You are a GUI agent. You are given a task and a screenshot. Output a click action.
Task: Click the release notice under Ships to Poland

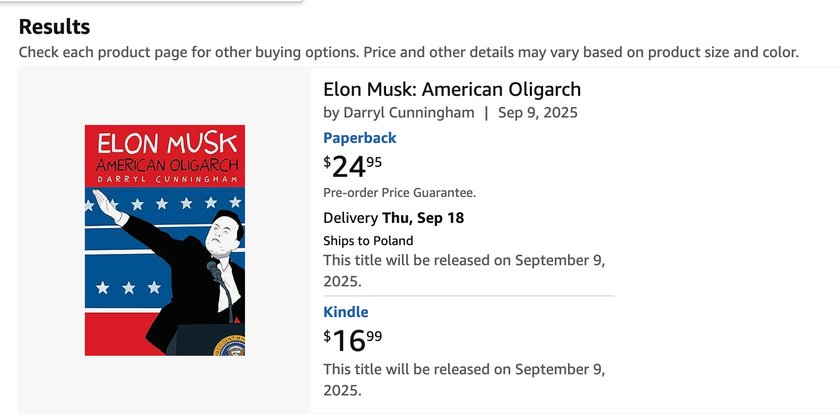pyautogui.click(x=464, y=270)
